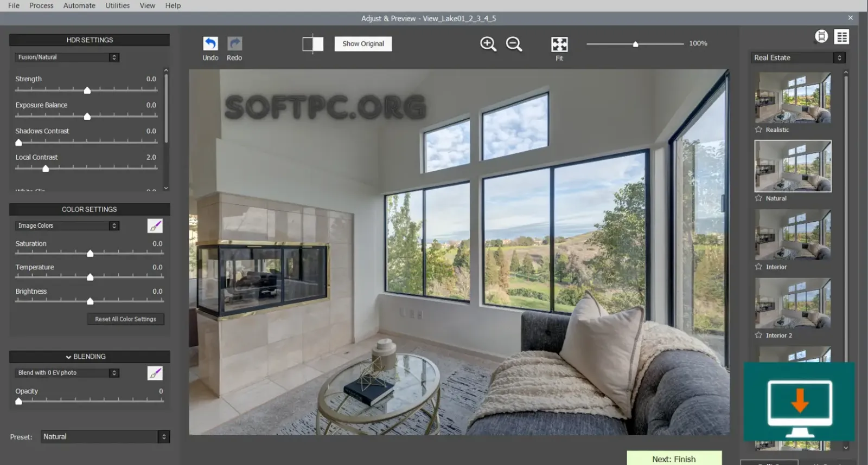868x465 pixels.
Task: Favorite the Interior 2 preset with star icon
Action: coord(758,335)
